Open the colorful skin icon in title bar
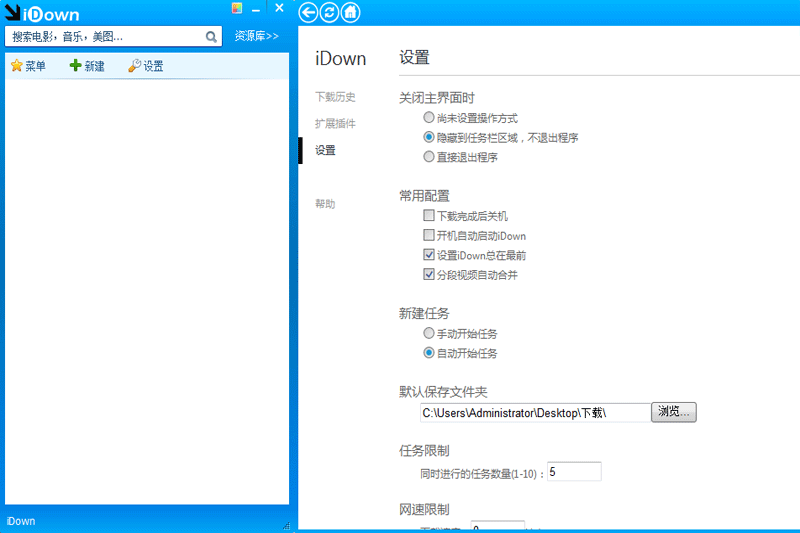800x533 pixels. tap(237, 8)
